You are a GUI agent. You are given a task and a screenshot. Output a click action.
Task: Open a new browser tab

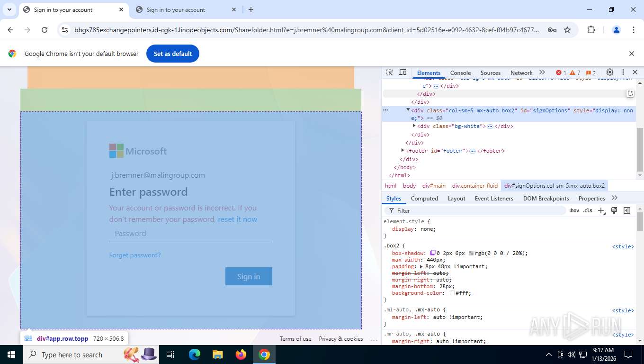pyautogui.click(x=251, y=9)
